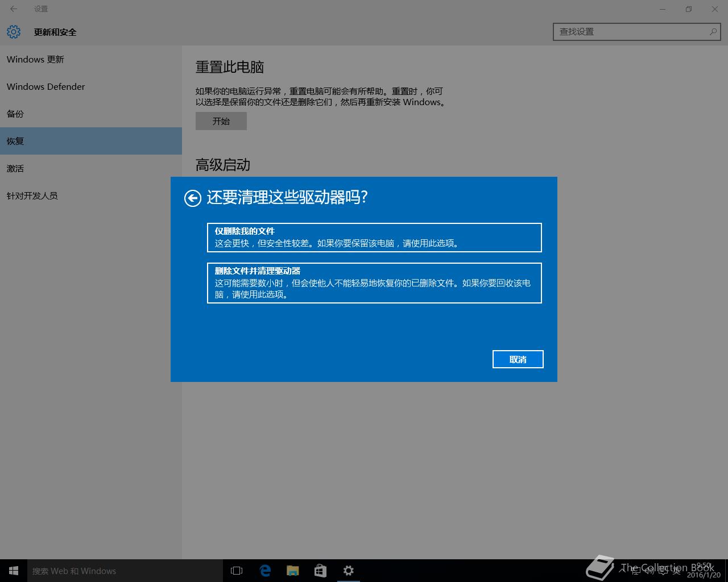
Task: Open File Explorer from the taskbar
Action: tap(293, 571)
